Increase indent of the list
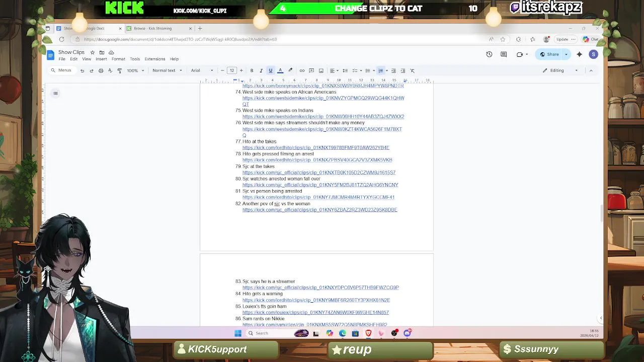 (403, 70)
